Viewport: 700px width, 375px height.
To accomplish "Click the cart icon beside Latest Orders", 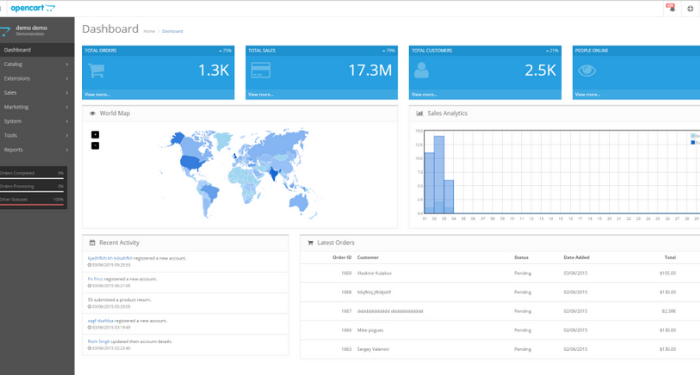I will [x=310, y=242].
